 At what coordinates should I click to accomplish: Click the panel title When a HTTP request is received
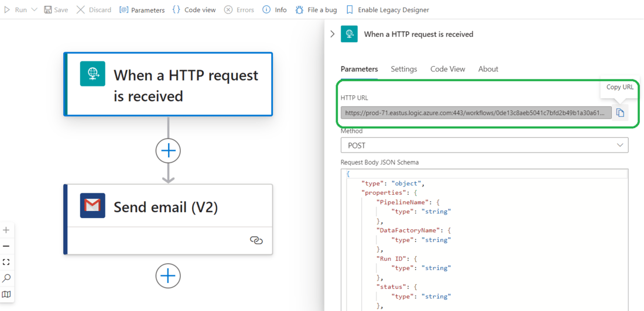coord(419,34)
